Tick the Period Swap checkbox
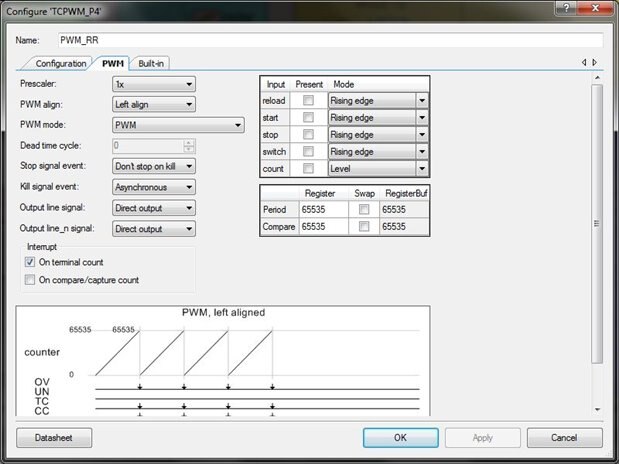The image size is (619, 464). 363,209
